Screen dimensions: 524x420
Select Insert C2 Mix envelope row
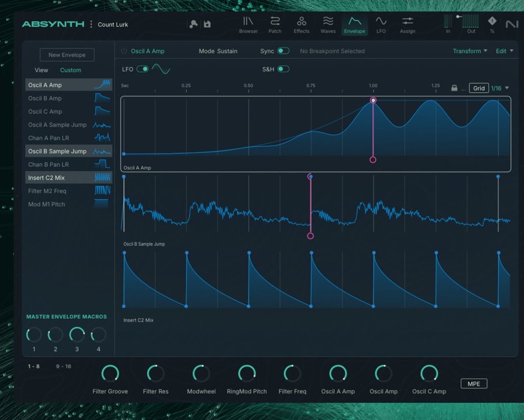coord(69,177)
